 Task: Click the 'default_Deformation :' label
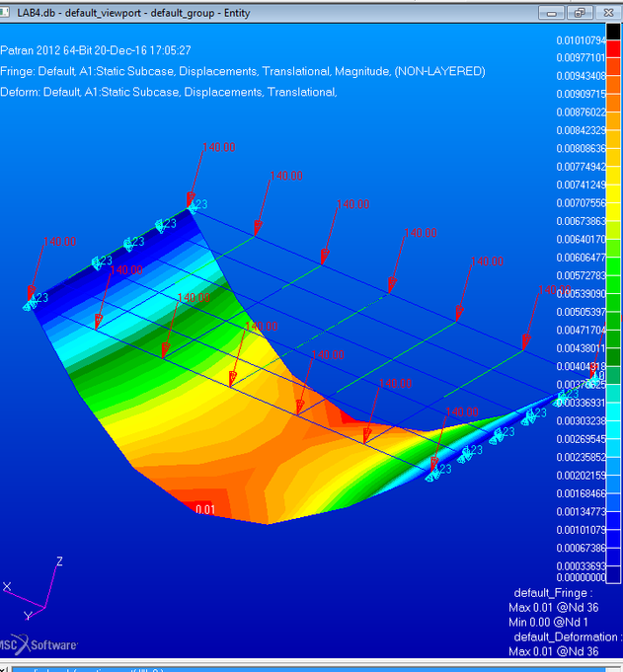[x=567, y=636]
